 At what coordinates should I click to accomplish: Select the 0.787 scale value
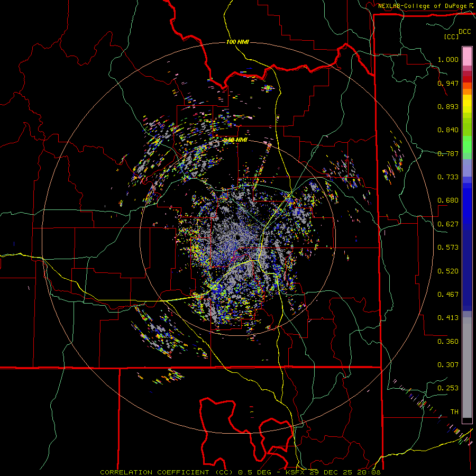[448, 153]
